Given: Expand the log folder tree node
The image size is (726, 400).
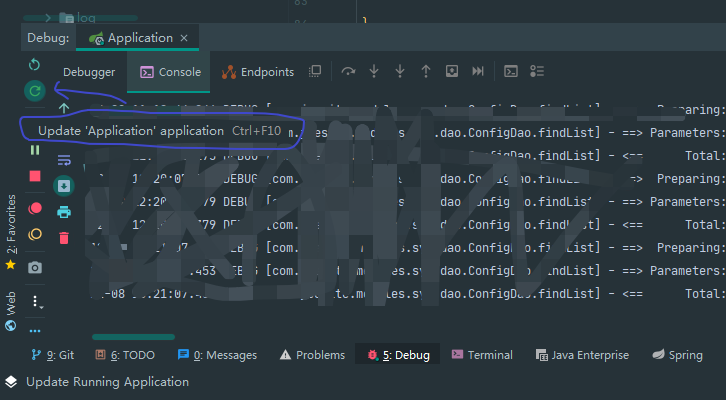Looking at the screenshot, I should (48, 17).
